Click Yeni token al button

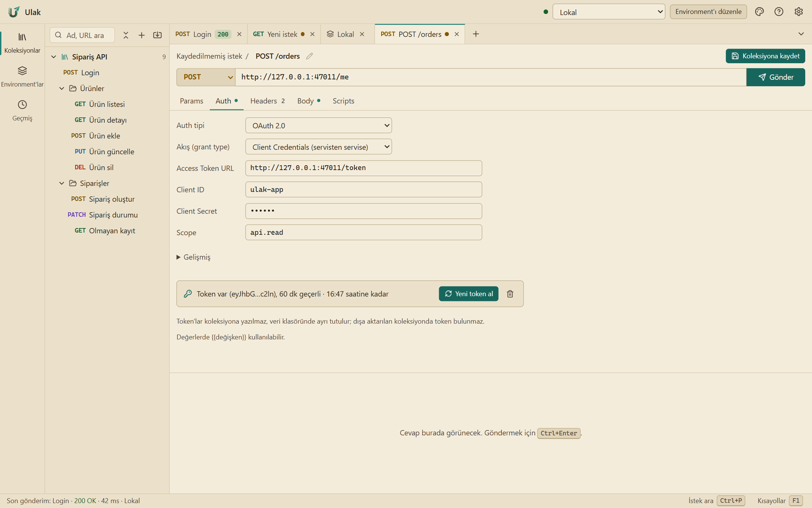[x=469, y=294]
